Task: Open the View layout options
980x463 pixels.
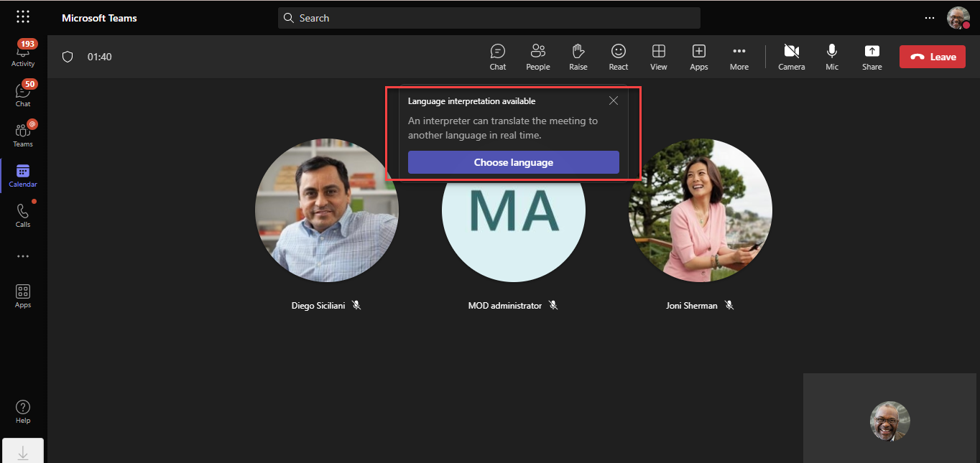Action: pyautogui.click(x=658, y=57)
